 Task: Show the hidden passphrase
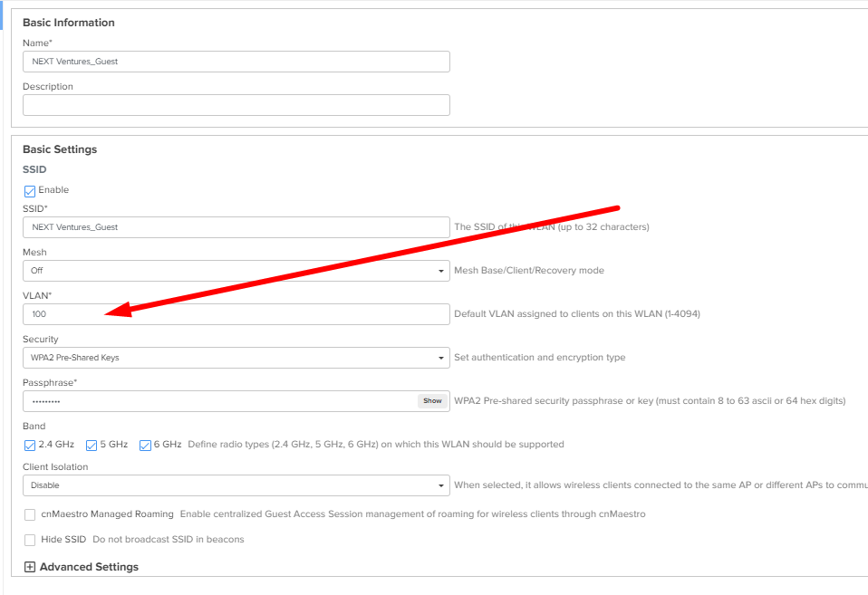tap(432, 401)
